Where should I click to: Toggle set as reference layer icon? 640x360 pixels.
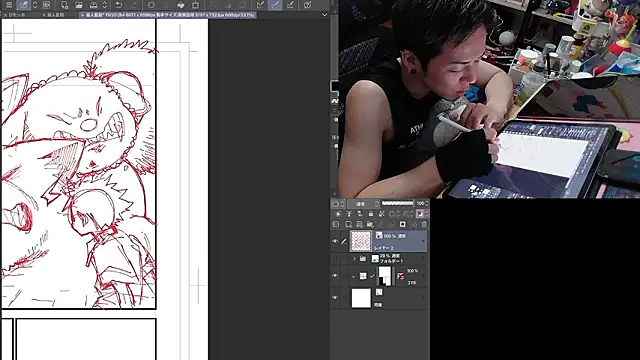[349, 214]
